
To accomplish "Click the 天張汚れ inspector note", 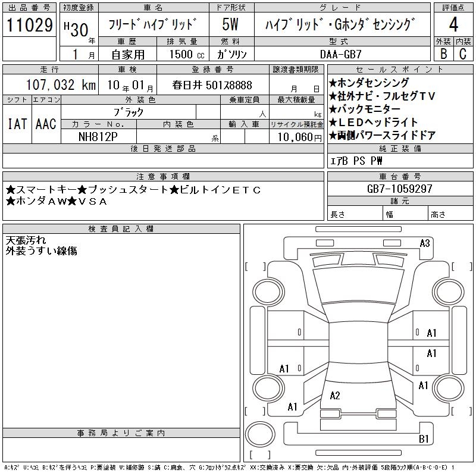I will (x=26, y=240).
